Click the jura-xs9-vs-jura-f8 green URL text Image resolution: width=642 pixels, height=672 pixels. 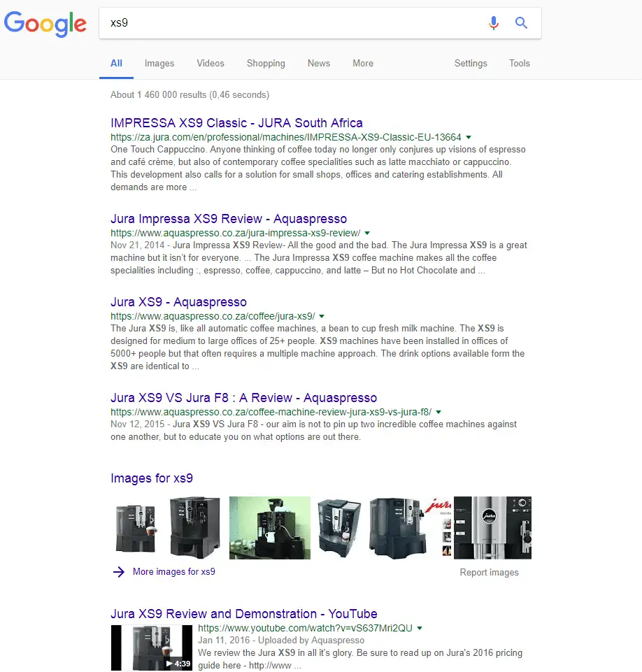point(271,413)
